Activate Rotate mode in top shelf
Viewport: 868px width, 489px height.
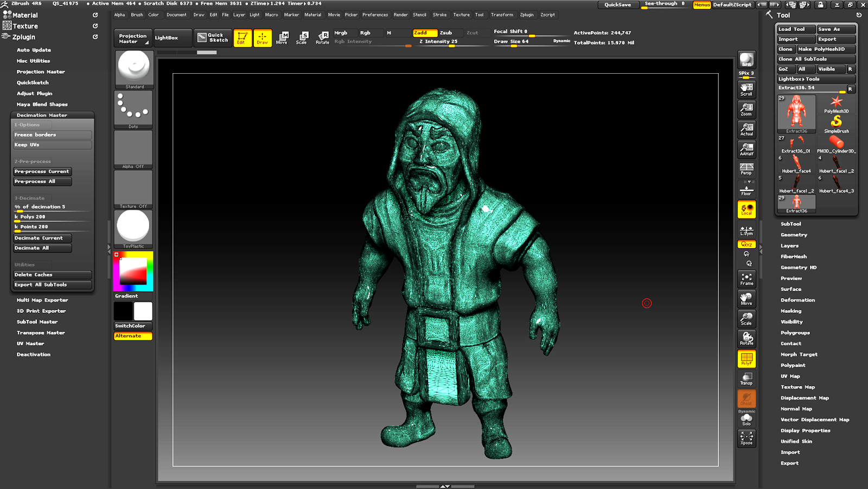(323, 37)
